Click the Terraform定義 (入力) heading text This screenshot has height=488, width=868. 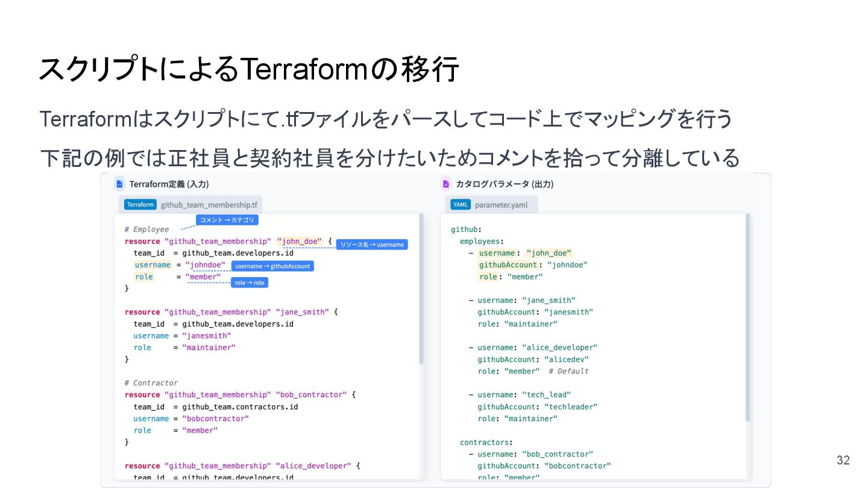(169, 184)
